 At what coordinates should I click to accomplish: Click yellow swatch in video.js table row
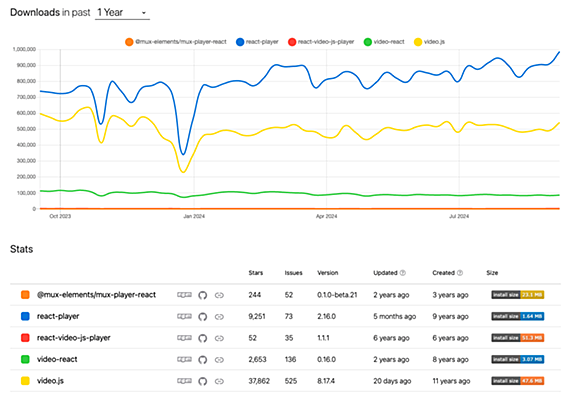[25, 381]
